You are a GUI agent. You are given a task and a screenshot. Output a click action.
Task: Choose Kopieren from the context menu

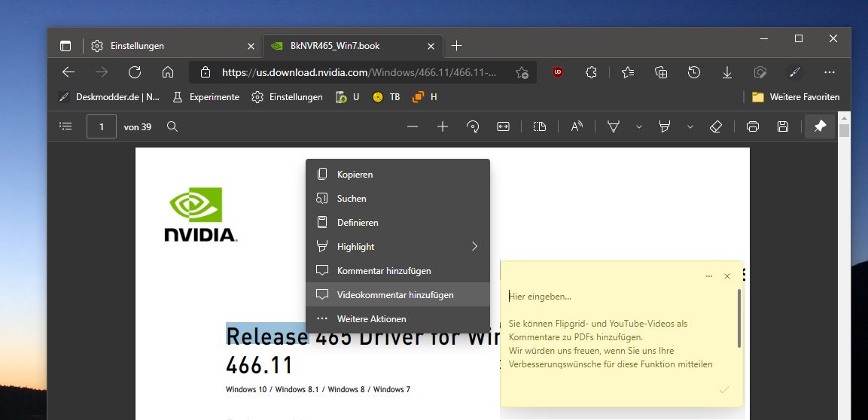(x=397, y=175)
